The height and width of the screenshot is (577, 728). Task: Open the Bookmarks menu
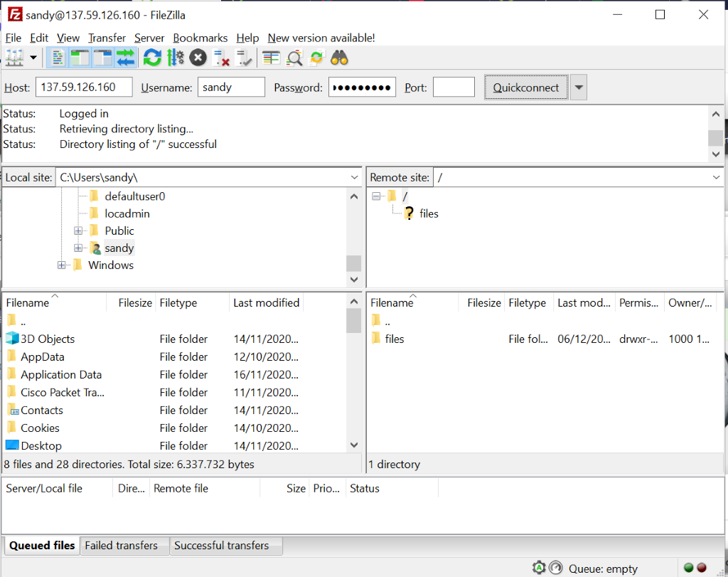(200, 38)
